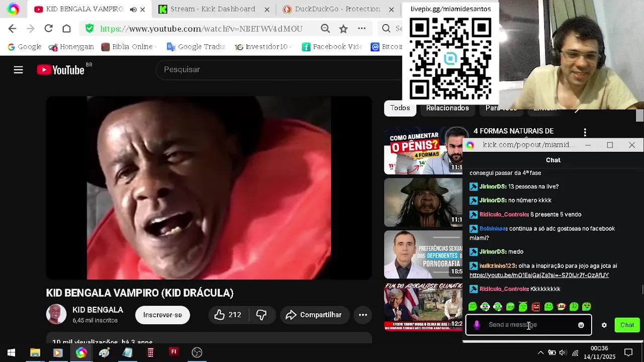Select the Todos filter chip

click(x=400, y=108)
